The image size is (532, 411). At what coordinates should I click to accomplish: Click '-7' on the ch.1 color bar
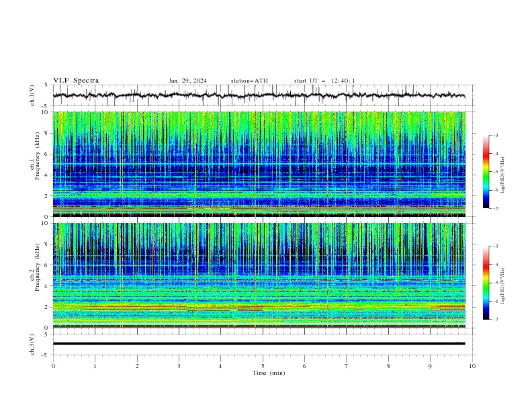click(x=496, y=208)
